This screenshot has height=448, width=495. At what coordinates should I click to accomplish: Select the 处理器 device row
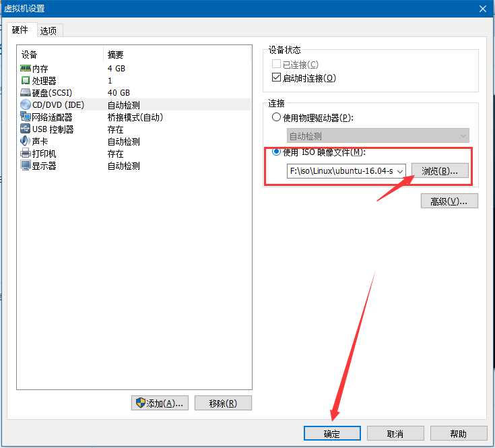[x=135, y=81]
